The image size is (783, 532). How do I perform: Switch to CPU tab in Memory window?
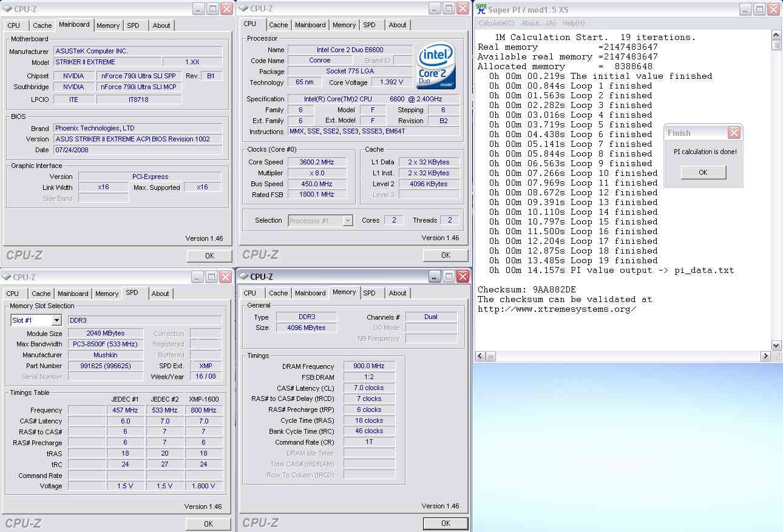point(249,293)
